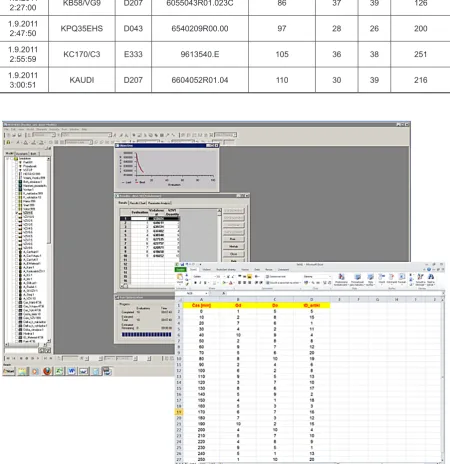
Task: Select column D header in Excel
Action: pos(311,299)
